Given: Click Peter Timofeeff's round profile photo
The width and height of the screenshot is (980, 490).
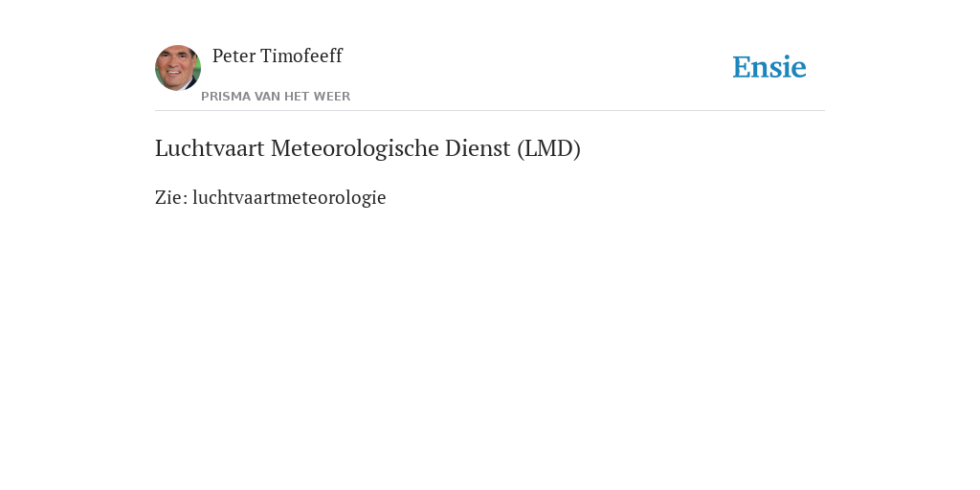Looking at the screenshot, I should pos(178,68).
